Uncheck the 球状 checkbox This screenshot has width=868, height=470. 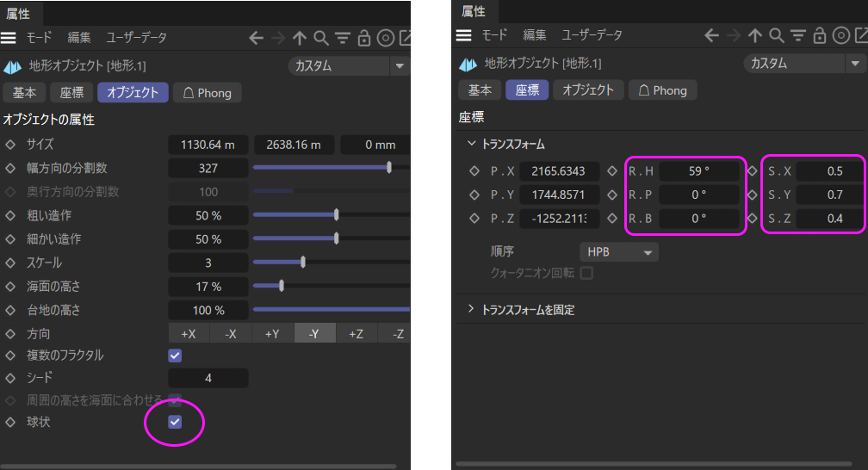[x=175, y=422]
